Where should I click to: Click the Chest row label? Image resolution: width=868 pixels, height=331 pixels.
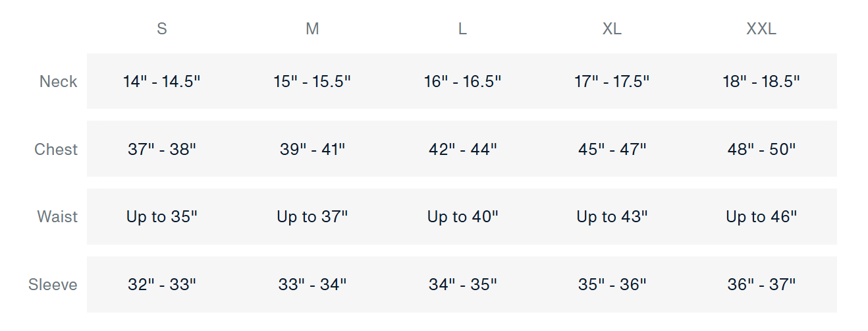(56, 150)
